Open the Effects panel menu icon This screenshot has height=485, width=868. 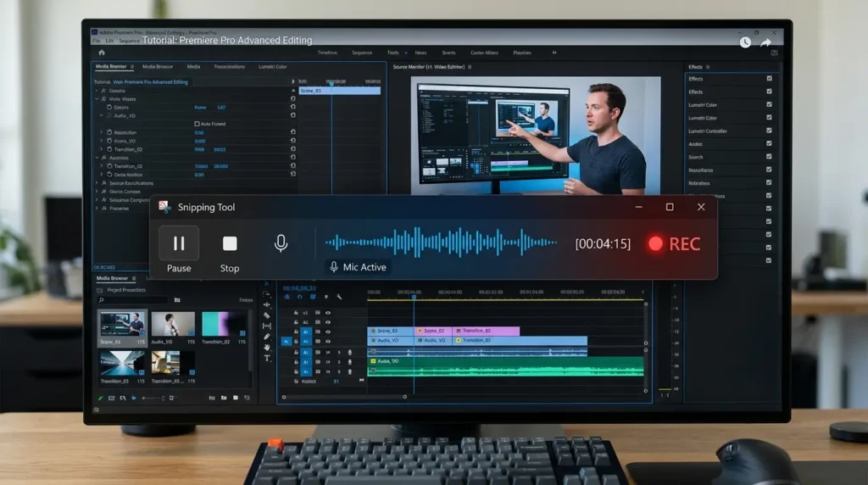[708, 67]
